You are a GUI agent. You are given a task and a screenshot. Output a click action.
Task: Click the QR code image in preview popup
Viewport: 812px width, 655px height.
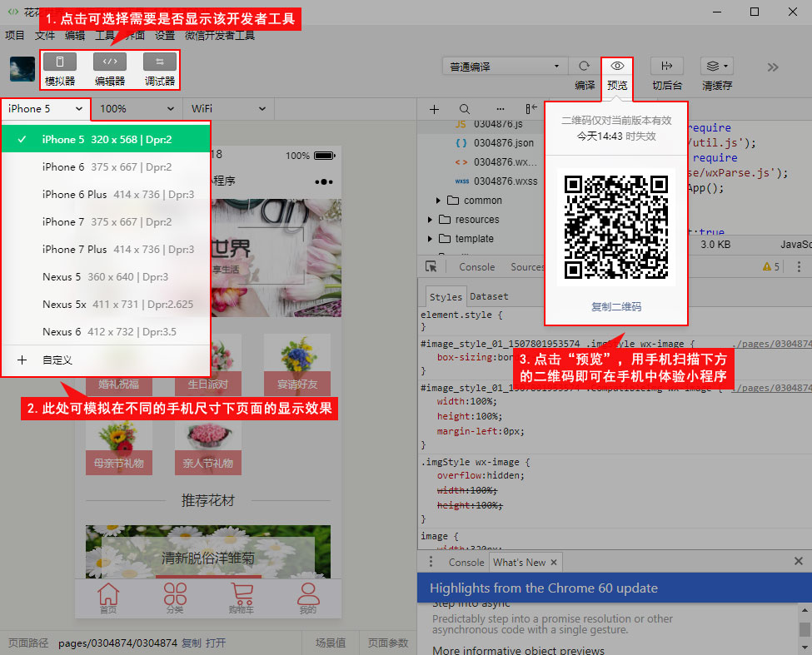(x=616, y=227)
